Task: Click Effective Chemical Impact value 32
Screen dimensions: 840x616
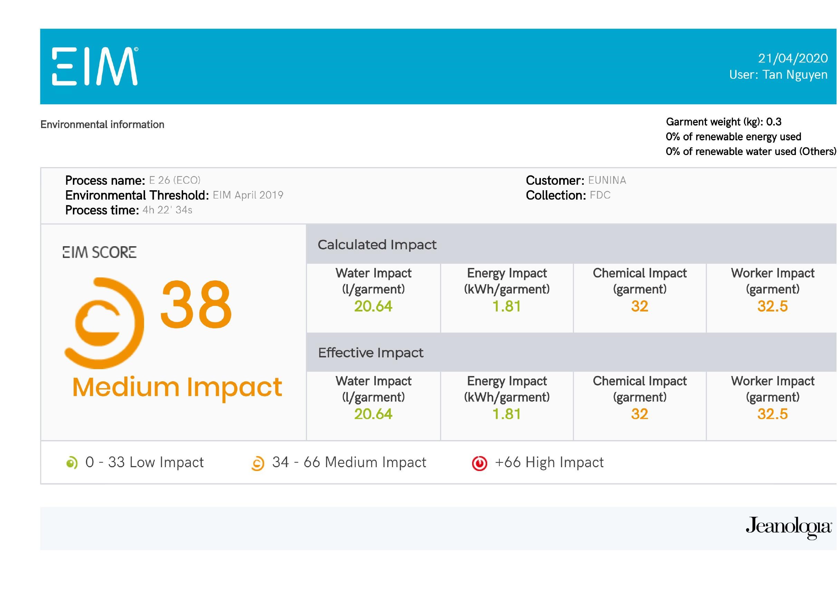Action: [640, 414]
